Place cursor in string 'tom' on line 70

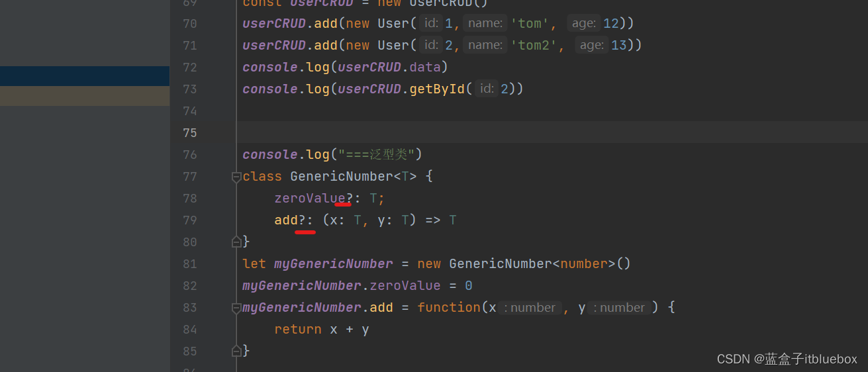[x=530, y=24]
